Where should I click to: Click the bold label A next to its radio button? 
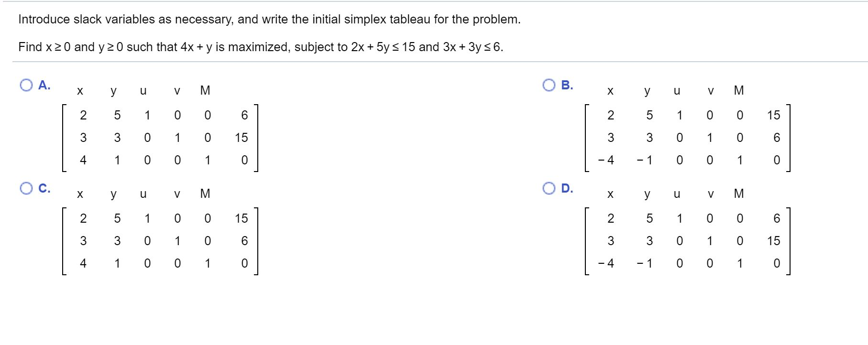(44, 85)
